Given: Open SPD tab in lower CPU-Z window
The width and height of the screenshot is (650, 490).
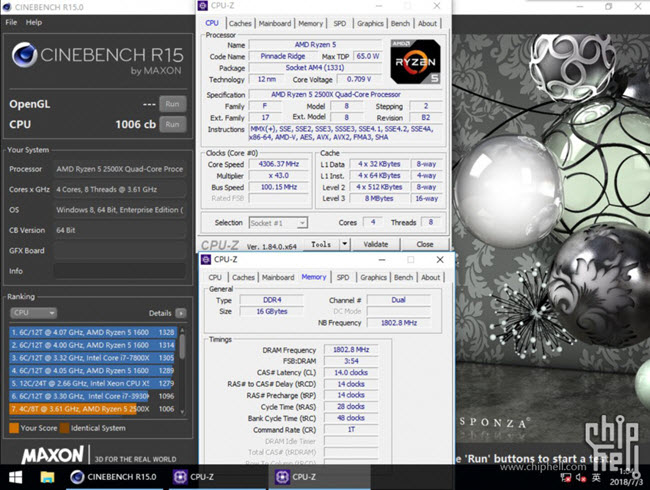Looking at the screenshot, I should pos(343,277).
